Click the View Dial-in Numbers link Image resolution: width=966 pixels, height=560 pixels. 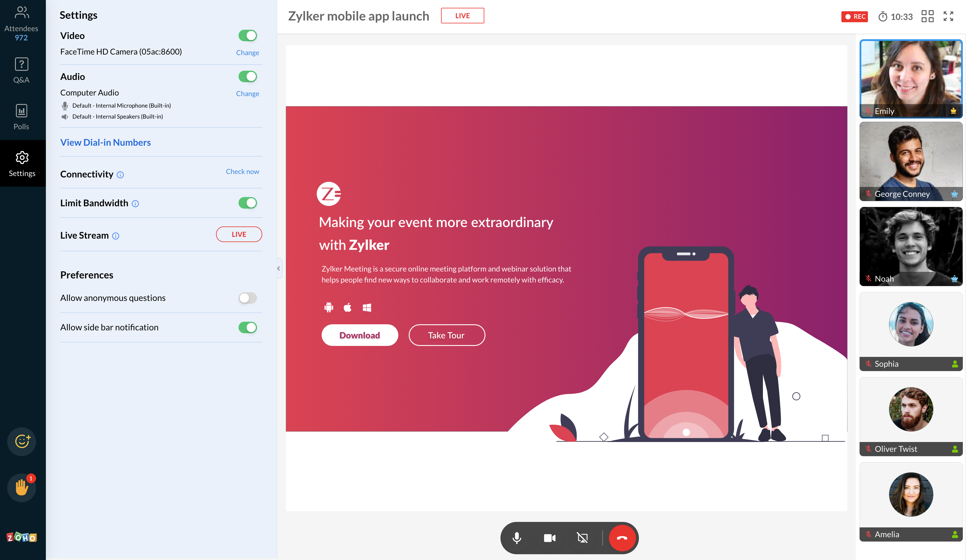click(x=105, y=141)
